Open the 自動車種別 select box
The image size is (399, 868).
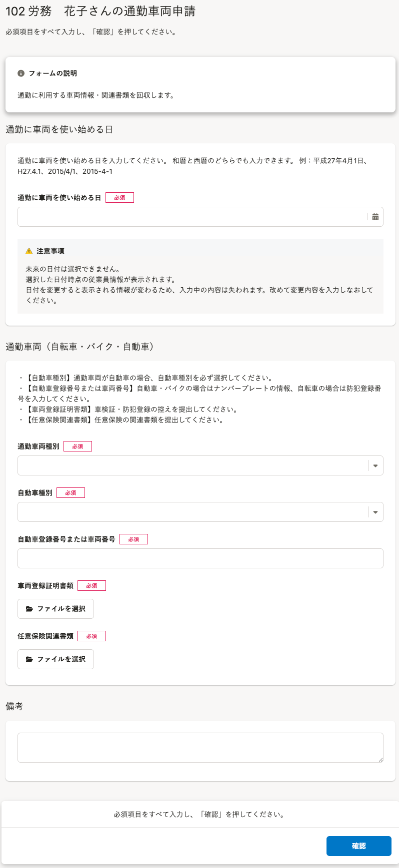[x=192, y=512]
